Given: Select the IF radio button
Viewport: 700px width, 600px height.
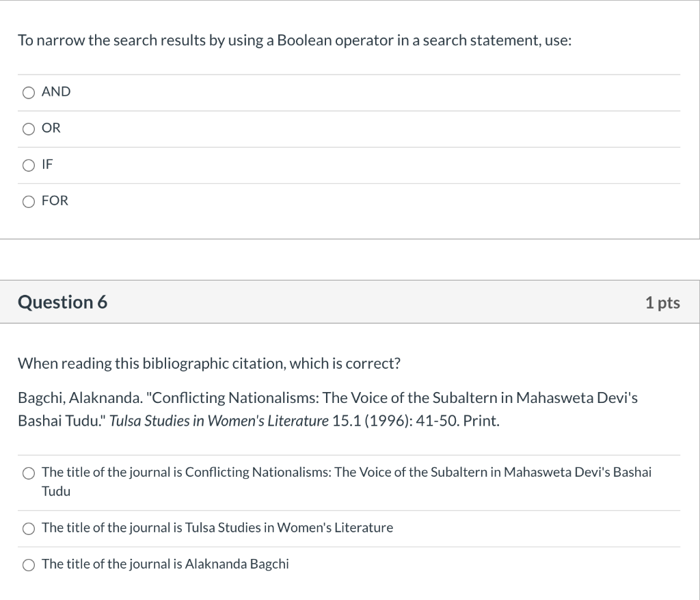Looking at the screenshot, I should (28, 165).
